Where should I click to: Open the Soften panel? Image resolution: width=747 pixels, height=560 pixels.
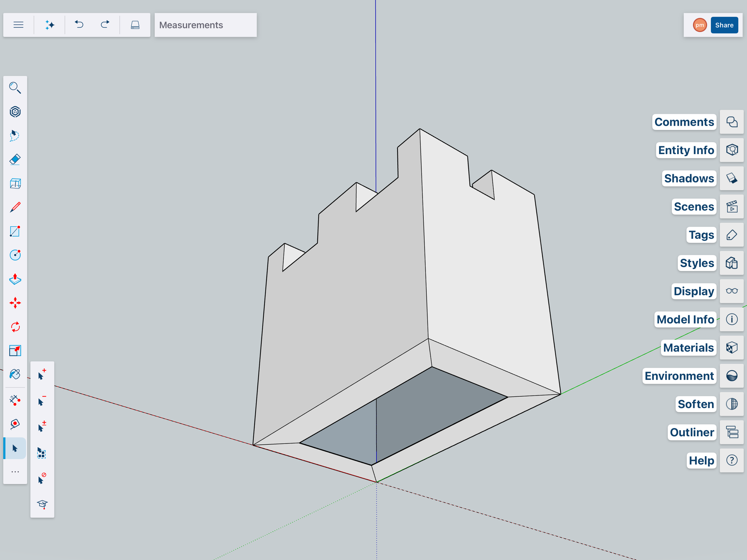[x=731, y=404]
